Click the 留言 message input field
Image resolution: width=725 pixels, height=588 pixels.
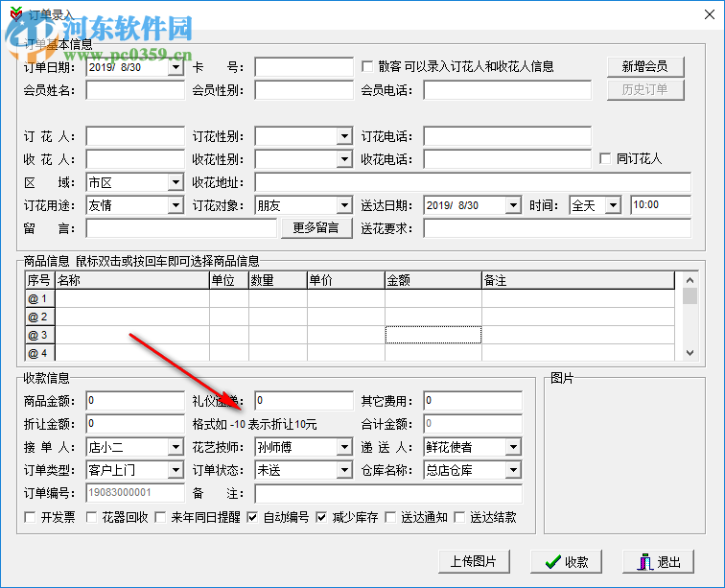click(x=181, y=228)
